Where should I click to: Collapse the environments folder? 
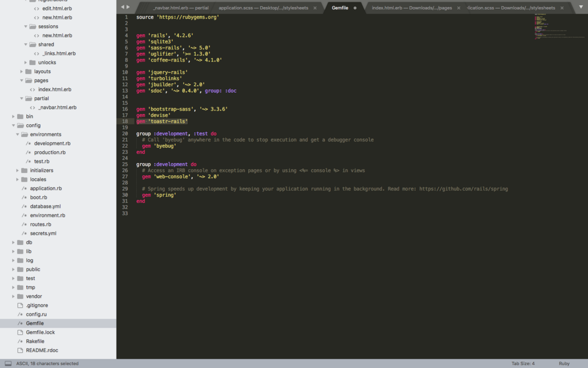click(x=17, y=135)
